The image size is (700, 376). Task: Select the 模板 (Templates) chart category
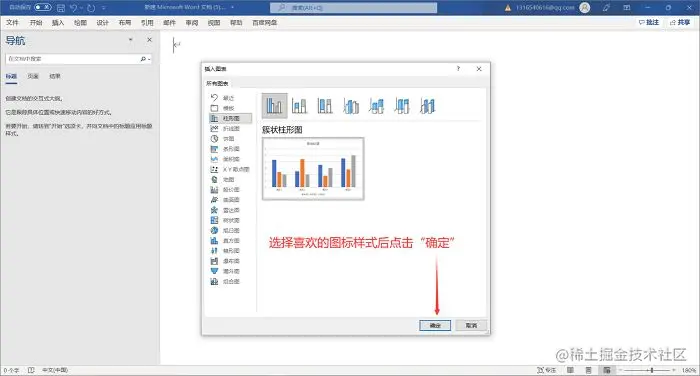pyautogui.click(x=230, y=108)
